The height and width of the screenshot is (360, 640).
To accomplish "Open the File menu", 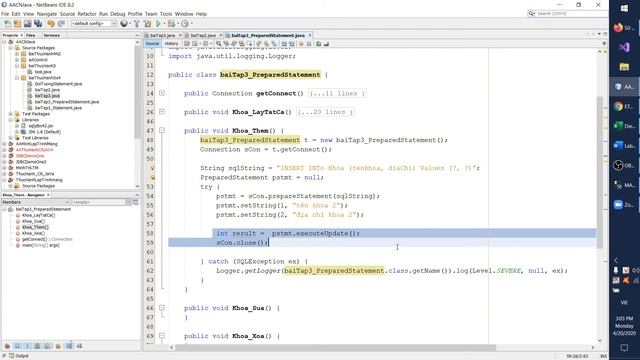I will [x=5, y=14].
